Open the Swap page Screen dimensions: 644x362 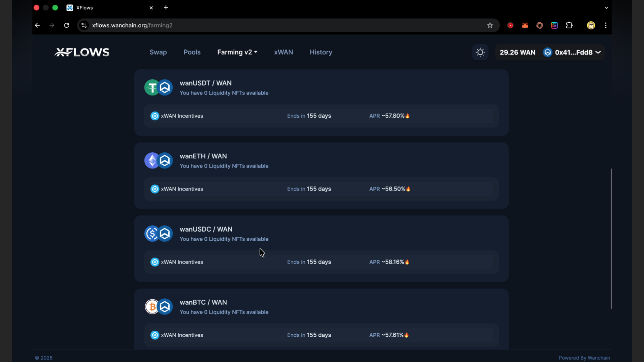click(x=158, y=52)
